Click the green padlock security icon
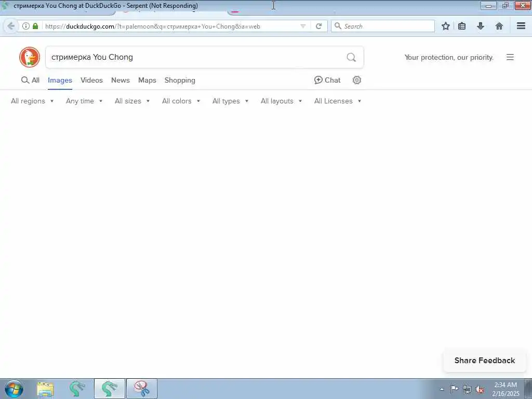Image resolution: width=532 pixels, height=399 pixels. click(x=35, y=26)
